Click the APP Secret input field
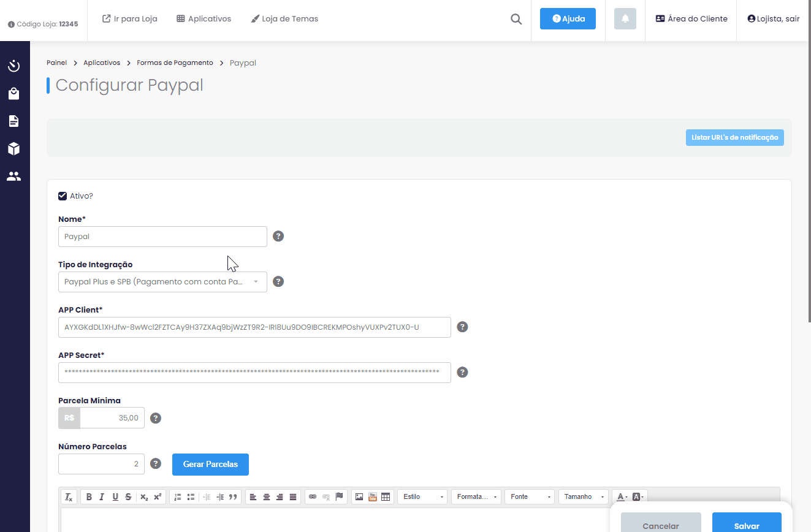Screen dimensions: 811x532 (254, 373)
